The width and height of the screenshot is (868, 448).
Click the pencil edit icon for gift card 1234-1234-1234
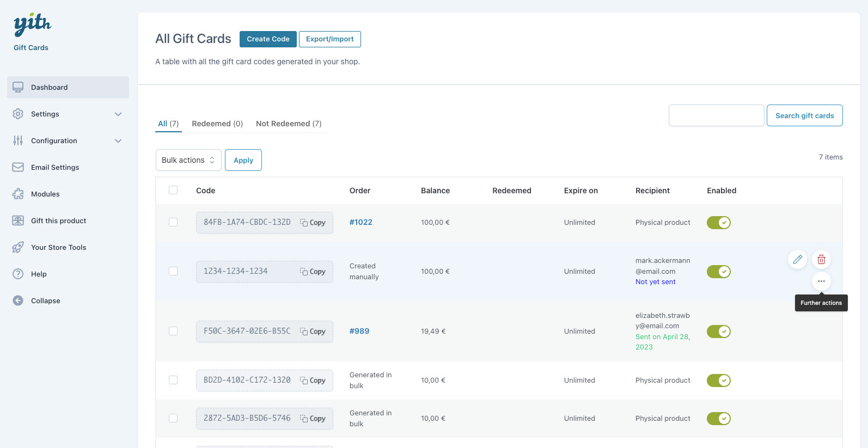797,259
